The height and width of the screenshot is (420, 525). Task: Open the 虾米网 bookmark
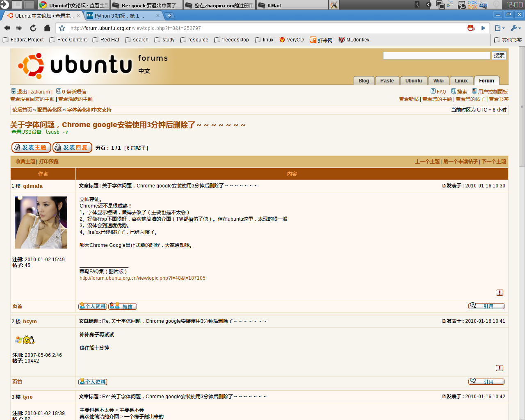pyautogui.click(x=321, y=40)
